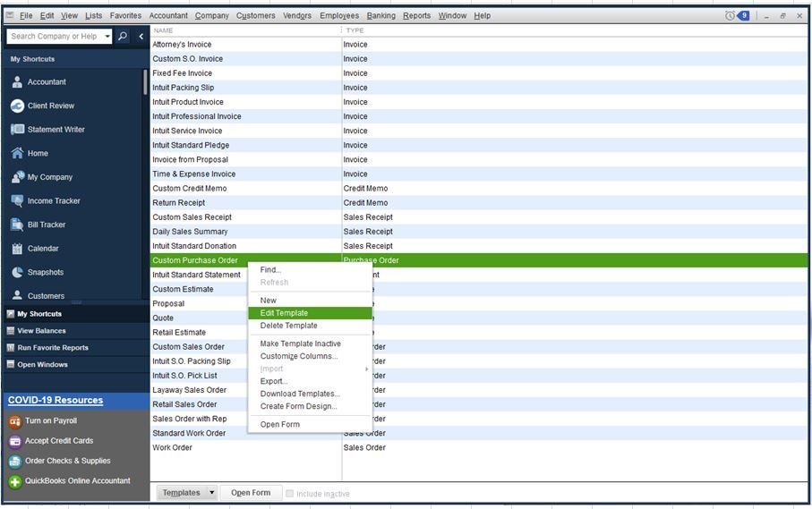Choose Export in context menu
The height and width of the screenshot is (509, 812).
pyautogui.click(x=310, y=381)
